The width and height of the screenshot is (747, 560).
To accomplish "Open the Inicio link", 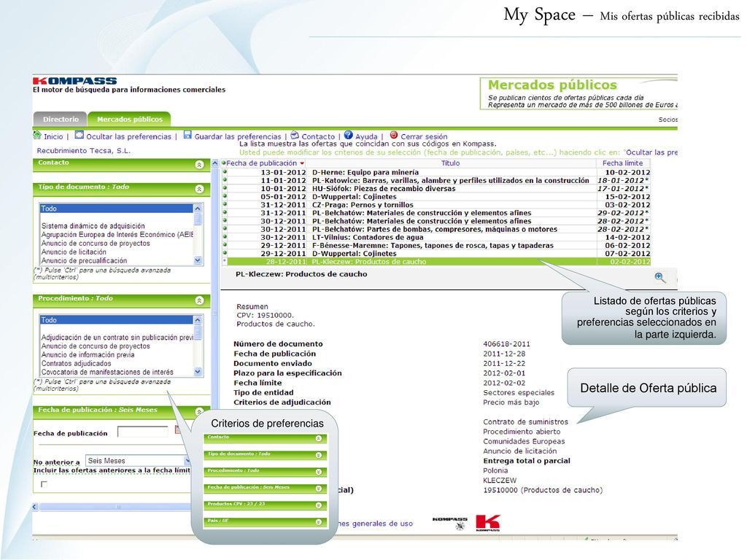I will coord(53,136).
